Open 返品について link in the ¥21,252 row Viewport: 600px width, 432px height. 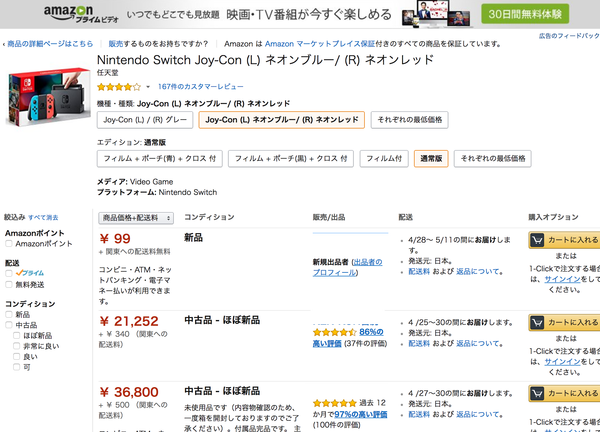point(478,344)
